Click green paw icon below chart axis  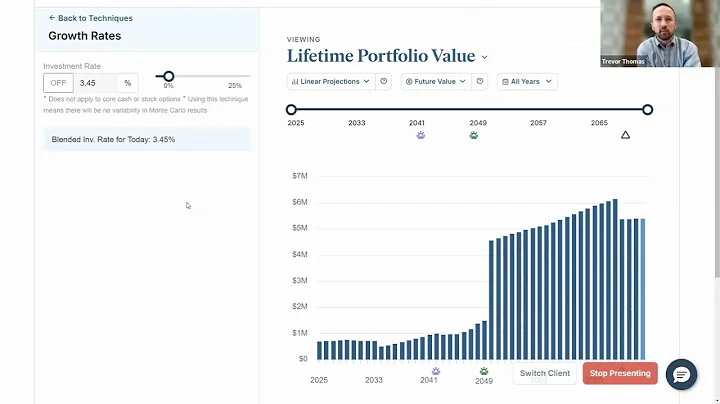pyautogui.click(x=484, y=370)
